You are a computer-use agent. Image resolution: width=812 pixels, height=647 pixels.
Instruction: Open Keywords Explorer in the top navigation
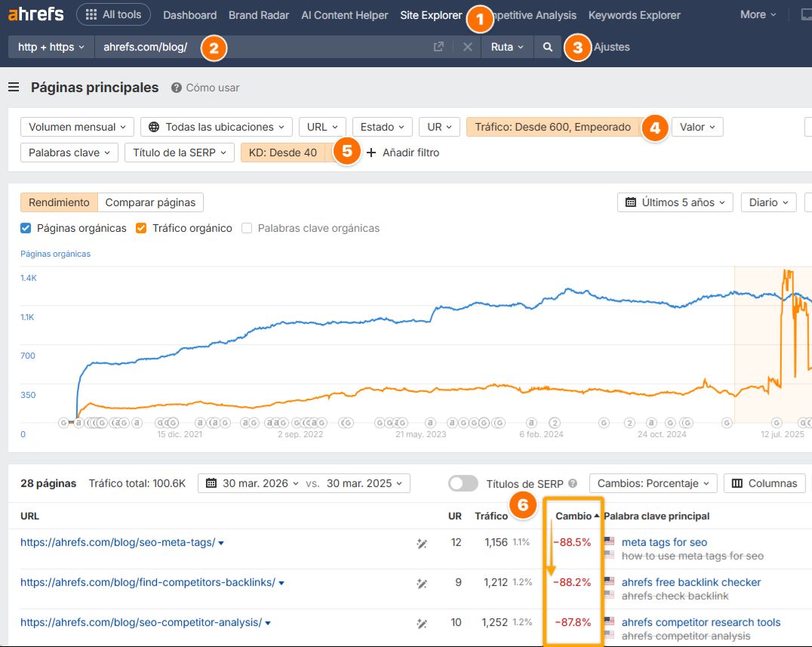click(x=634, y=15)
